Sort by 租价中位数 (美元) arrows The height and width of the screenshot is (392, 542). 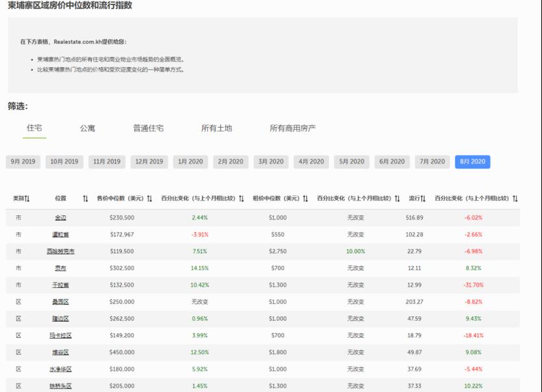tap(306, 198)
